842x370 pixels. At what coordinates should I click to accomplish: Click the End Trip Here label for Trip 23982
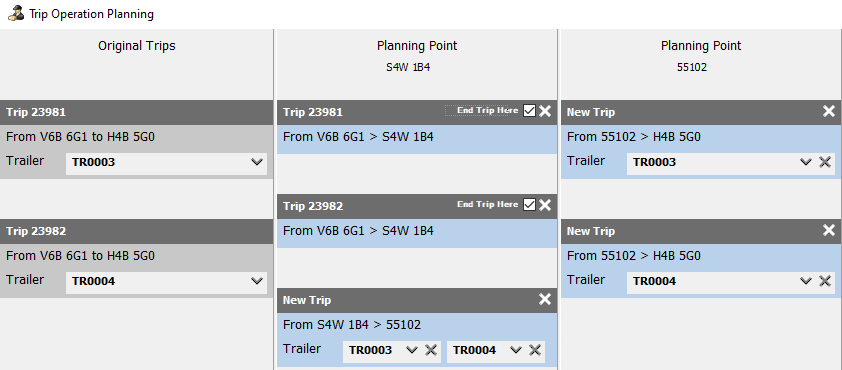point(488,204)
